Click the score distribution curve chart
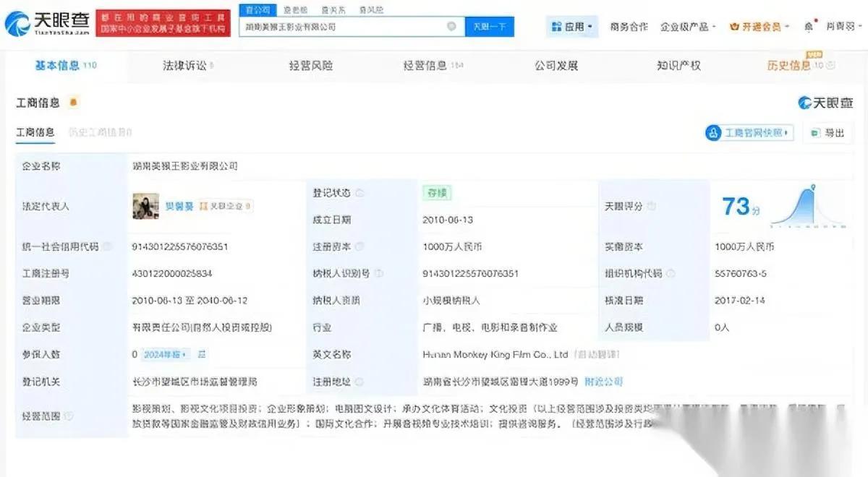 tap(807, 205)
